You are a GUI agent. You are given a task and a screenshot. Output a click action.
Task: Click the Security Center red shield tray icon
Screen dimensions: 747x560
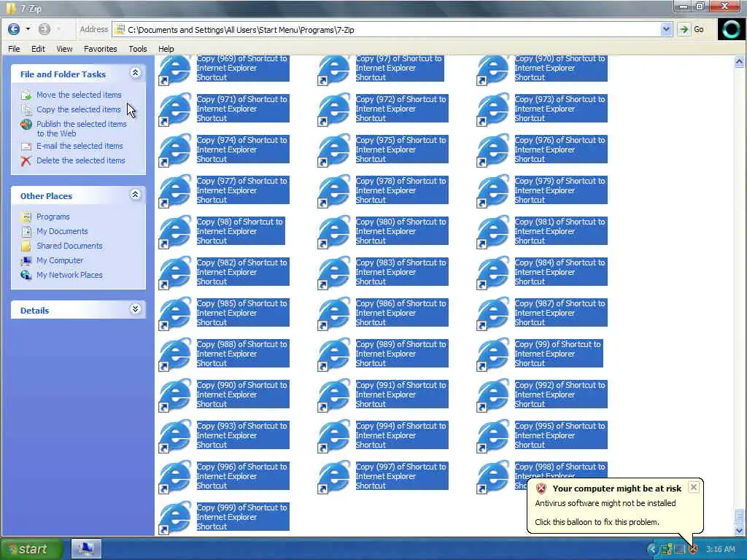coord(694,550)
